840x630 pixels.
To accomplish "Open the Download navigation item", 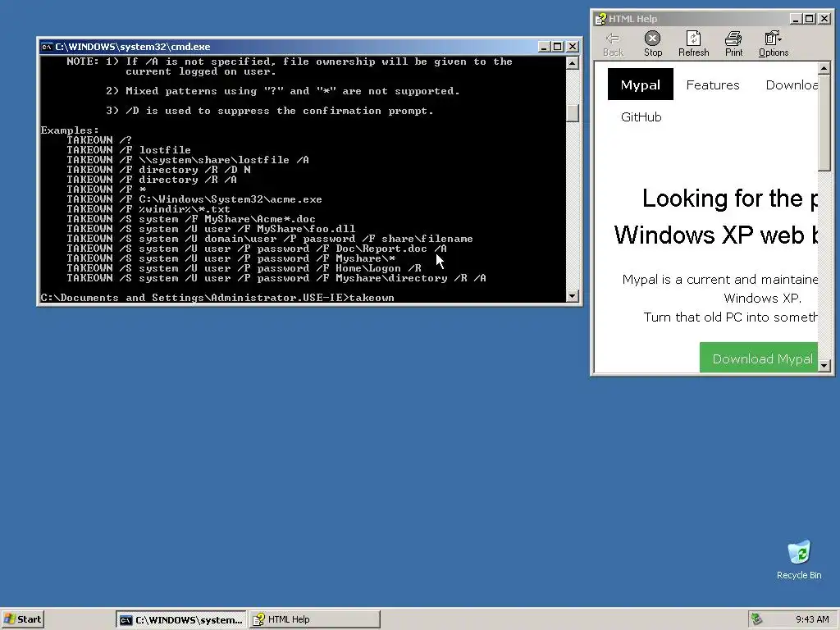I will coord(792,84).
